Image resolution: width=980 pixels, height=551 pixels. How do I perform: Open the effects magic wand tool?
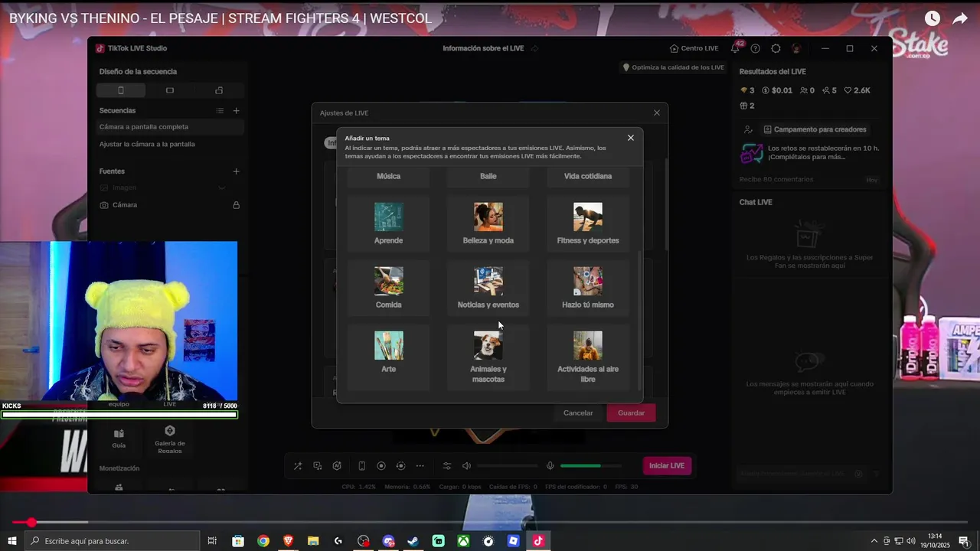[x=298, y=466]
